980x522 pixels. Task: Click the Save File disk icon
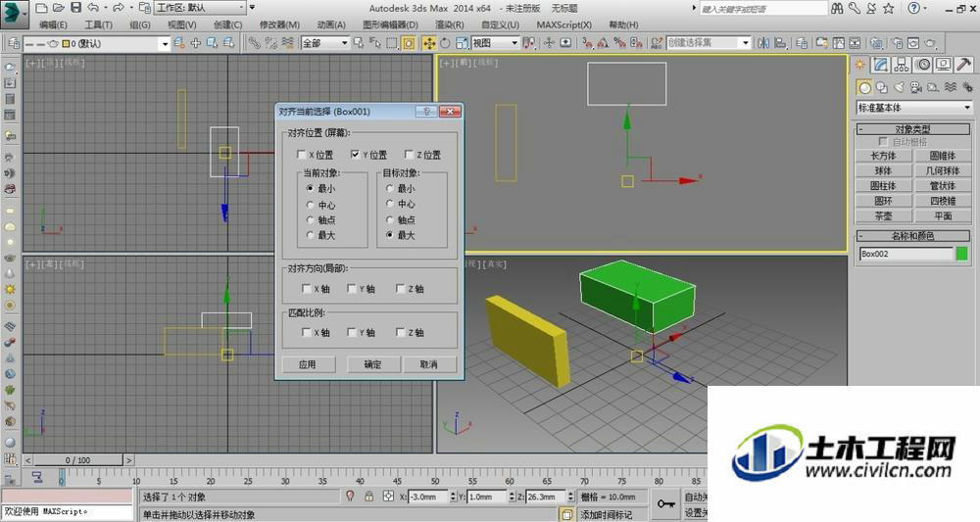click(75, 8)
